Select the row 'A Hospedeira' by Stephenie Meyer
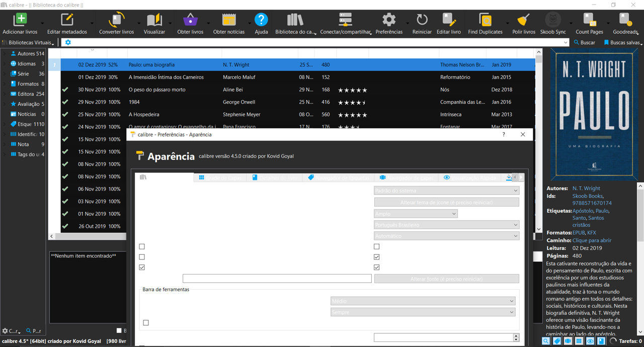This screenshot has height=347, width=644. [298, 114]
